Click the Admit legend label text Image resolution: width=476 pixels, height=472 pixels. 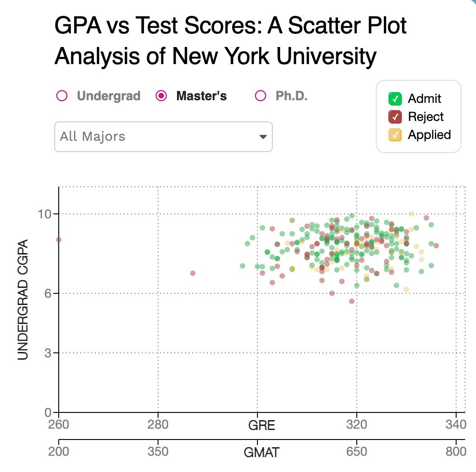point(425,99)
